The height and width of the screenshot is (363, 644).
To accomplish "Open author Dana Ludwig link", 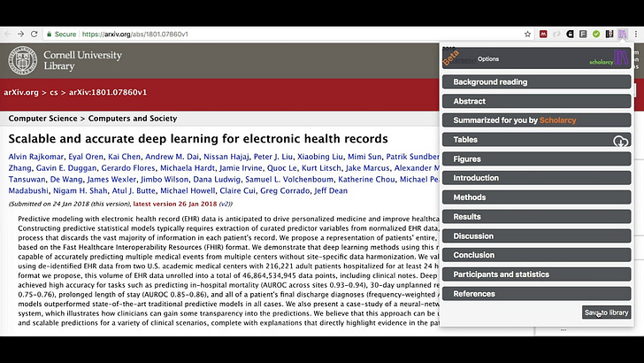I will (x=217, y=180).
